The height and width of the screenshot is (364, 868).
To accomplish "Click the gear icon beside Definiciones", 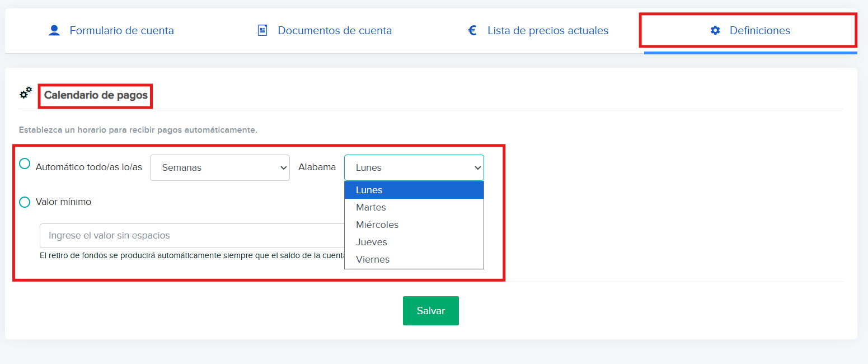I will [715, 30].
